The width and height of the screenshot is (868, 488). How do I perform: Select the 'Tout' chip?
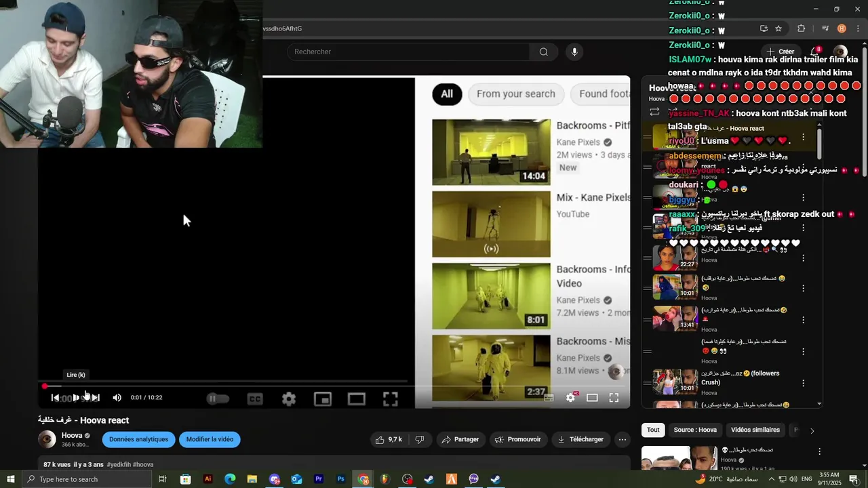[653, 430]
